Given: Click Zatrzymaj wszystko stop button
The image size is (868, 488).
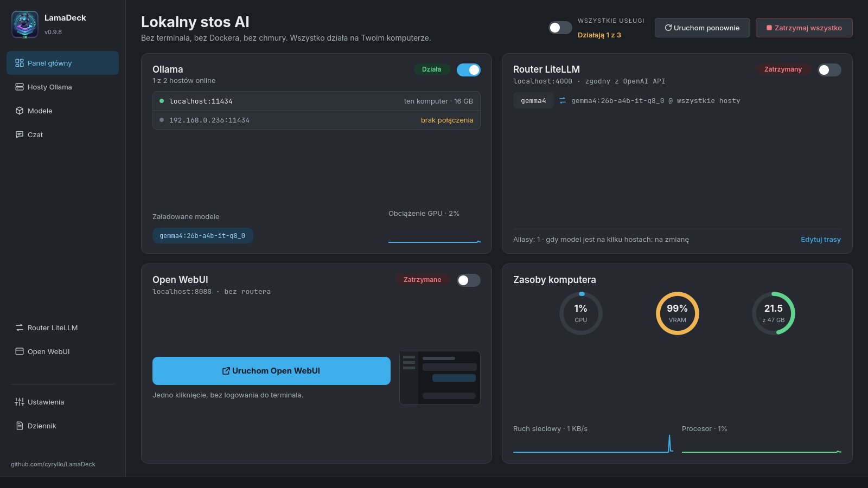Looking at the screenshot, I should [804, 28].
